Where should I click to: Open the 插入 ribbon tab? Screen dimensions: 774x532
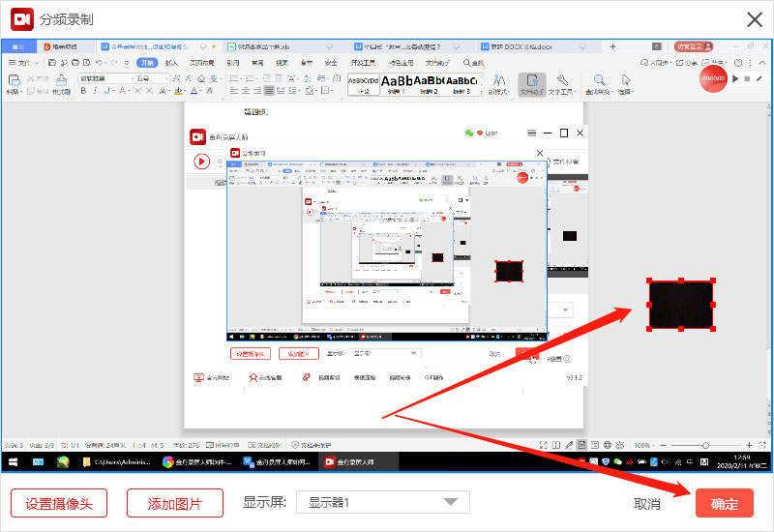point(171,63)
